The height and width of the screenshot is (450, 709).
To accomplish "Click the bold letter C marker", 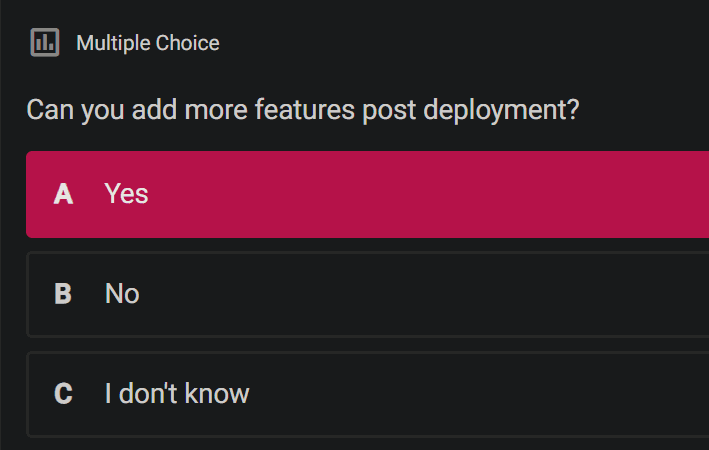I will (x=63, y=393).
